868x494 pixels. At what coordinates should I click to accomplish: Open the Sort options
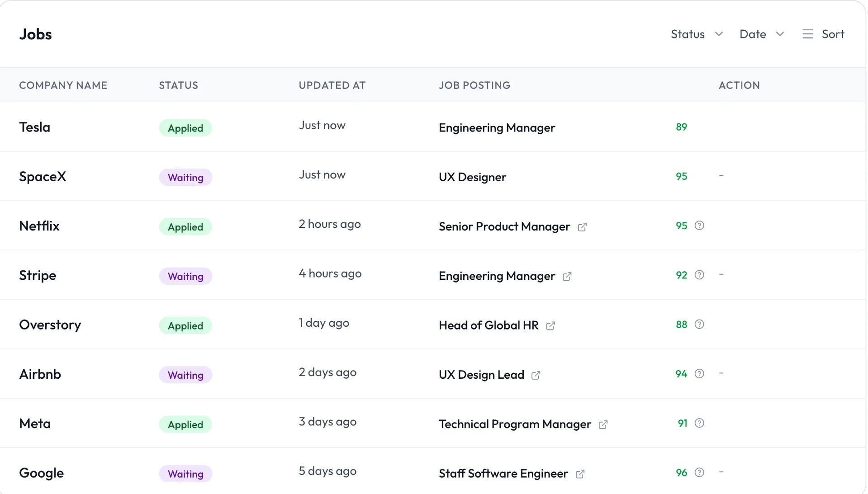[x=823, y=34]
